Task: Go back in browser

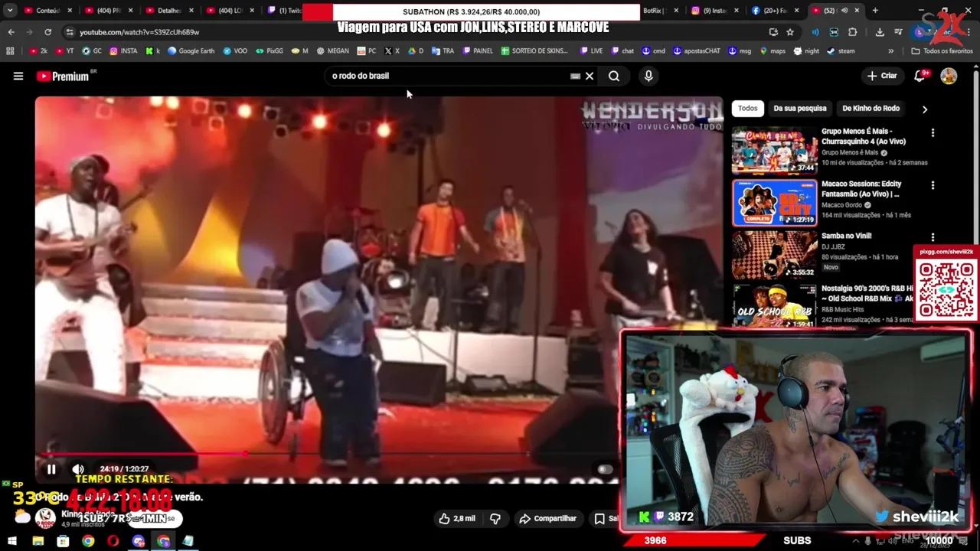Action: [11, 32]
